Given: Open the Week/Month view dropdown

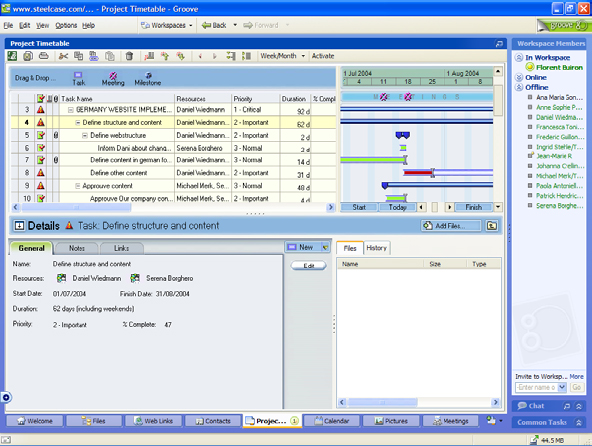Looking at the screenshot, I should point(282,56).
